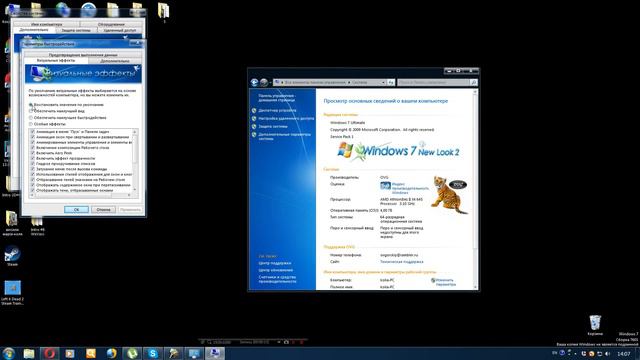This screenshot has height=360, width=640.
Task: Toggle 'Enable desktop composition' checkbox
Action: pos(33,148)
